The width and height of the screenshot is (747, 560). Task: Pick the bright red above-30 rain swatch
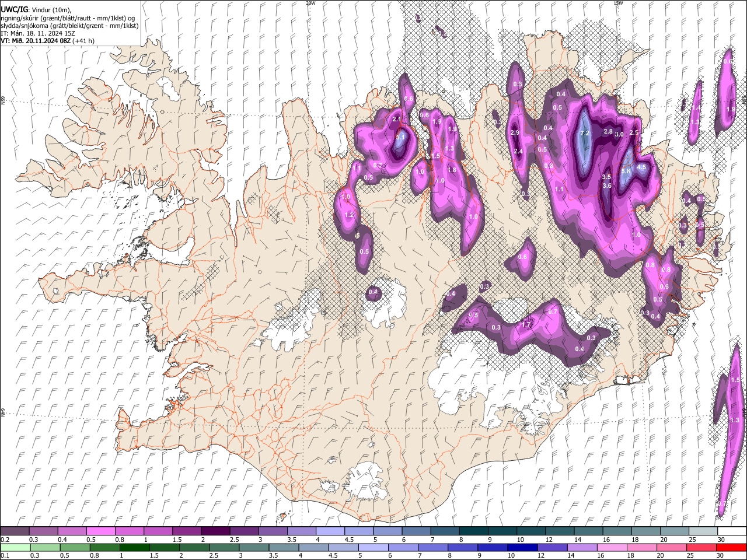click(x=731, y=547)
